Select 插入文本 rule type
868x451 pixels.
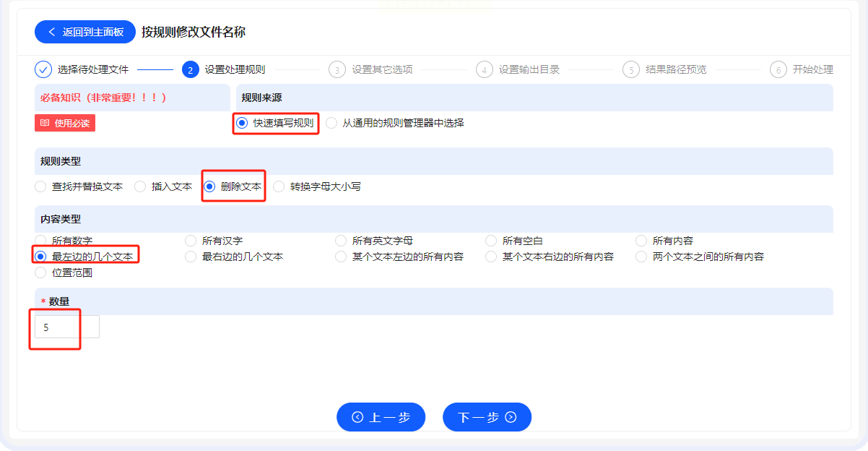pos(163,186)
